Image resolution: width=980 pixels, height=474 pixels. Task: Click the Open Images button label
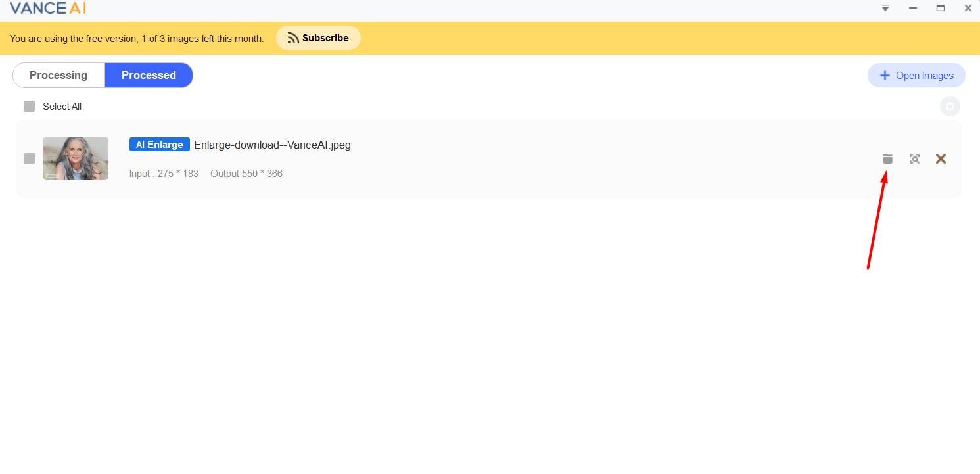click(x=924, y=76)
